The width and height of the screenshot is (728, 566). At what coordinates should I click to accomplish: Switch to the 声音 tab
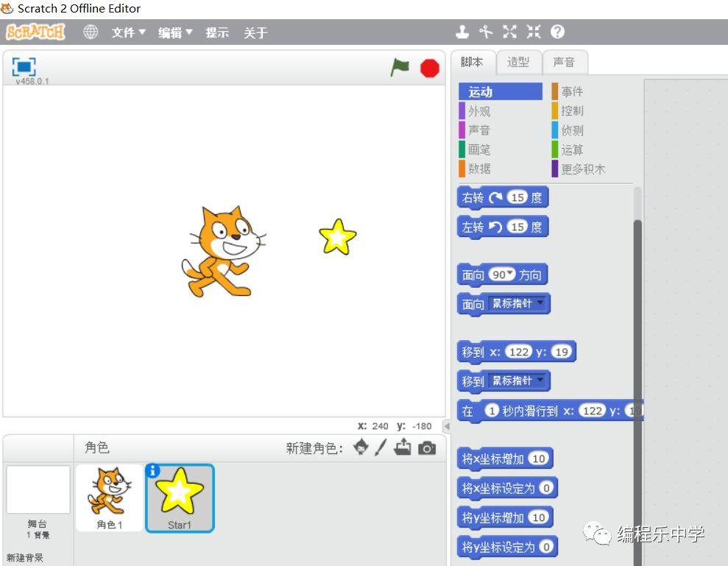(564, 63)
